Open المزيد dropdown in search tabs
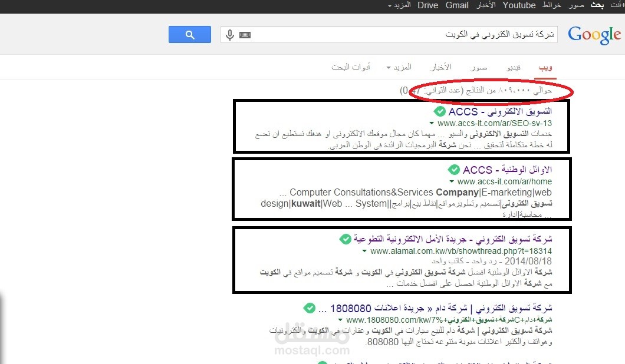The height and width of the screenshot is (364, 625). click(399, 67)
